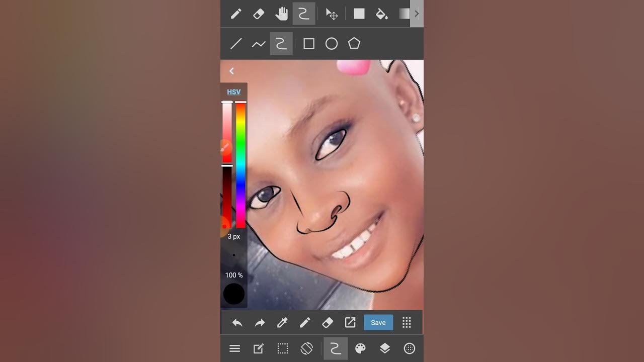Tap the 100 % opacity value
Viewport: 644px width, 362px height.
click(x=234, y=275)
